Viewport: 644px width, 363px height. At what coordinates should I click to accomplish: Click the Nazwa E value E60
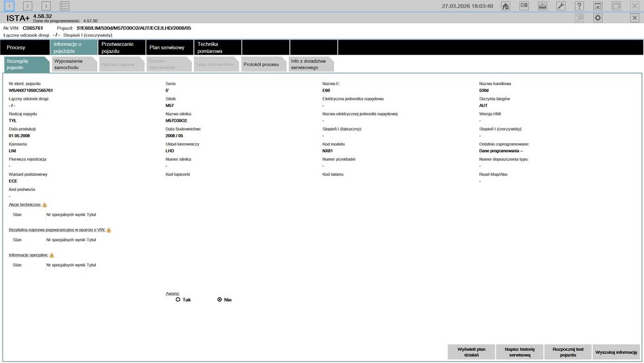click(326, 90)
